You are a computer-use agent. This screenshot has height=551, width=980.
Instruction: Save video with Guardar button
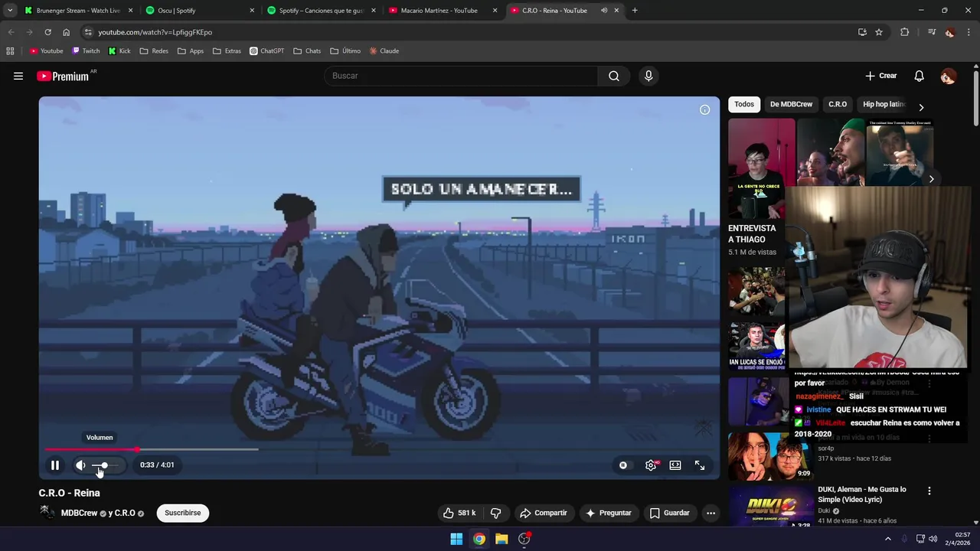tap(669, 513)
